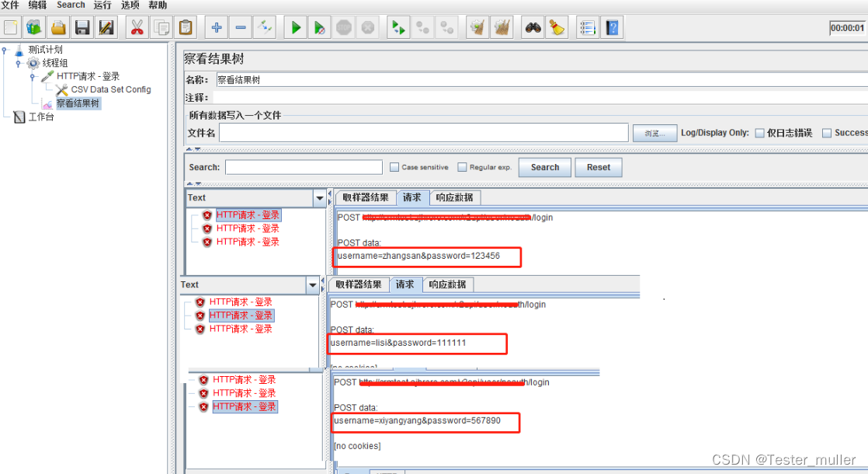Viewport: 868px width, 474px height.
Task: Toggle the Success checkbox
Action: point(827,133)
